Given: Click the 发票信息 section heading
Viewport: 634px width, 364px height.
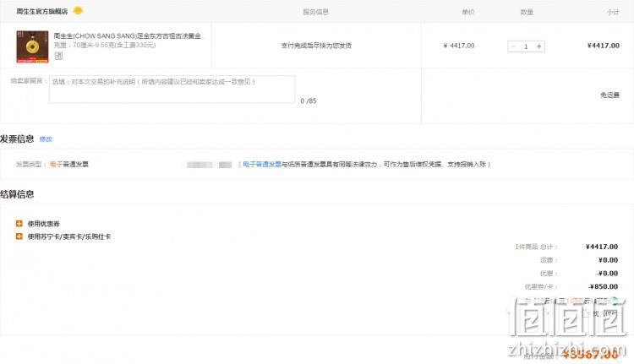Looking at the screenshot, I should (17, 139).
